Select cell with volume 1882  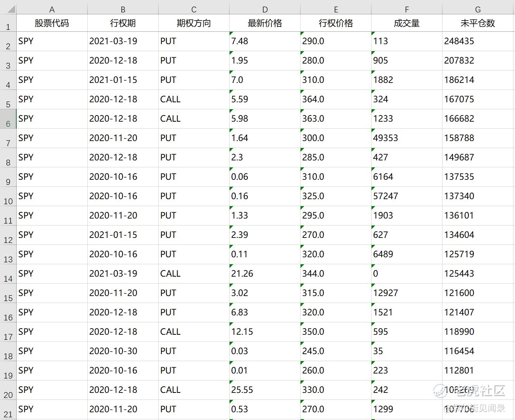pyautogui.click(x=407, y=80)
